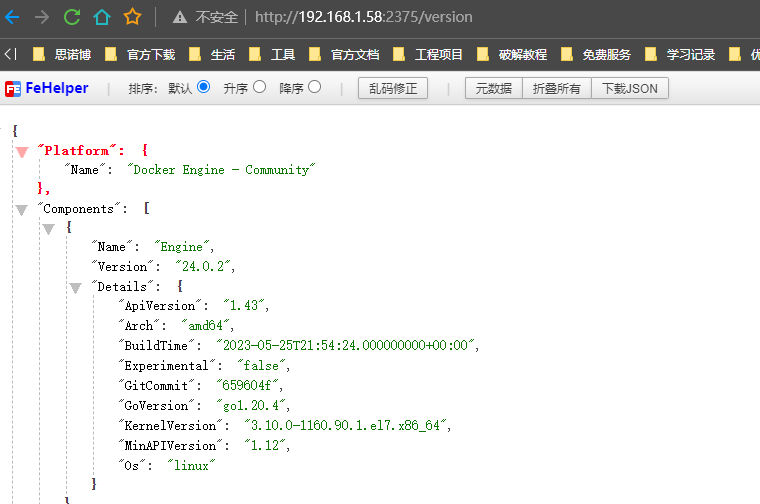Bookmark this page with the star icon
Image resolution: width=760 pixels, height=504 pixels.
pyautogui.click(x=132, y=17)
